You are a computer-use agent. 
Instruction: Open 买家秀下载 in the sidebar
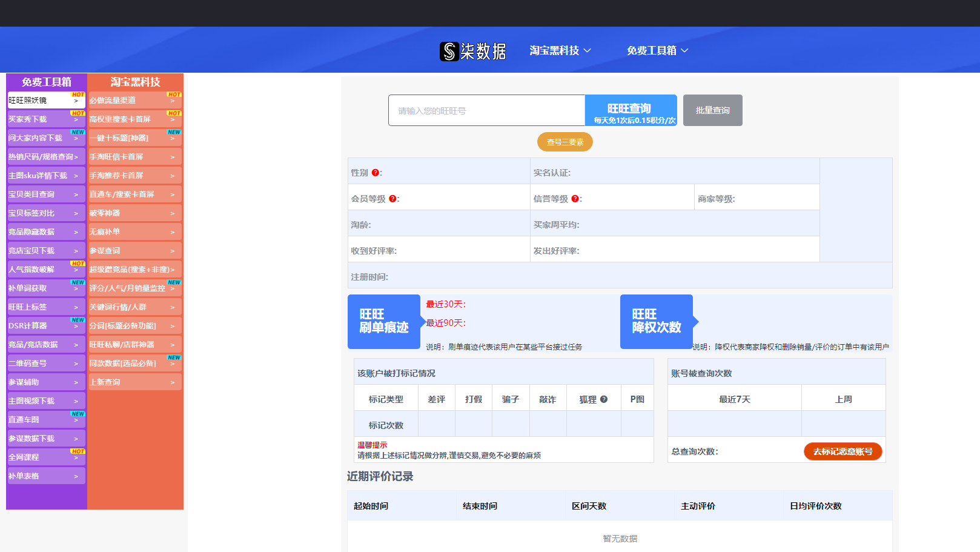pyautogui.click(x=47, y=119)
